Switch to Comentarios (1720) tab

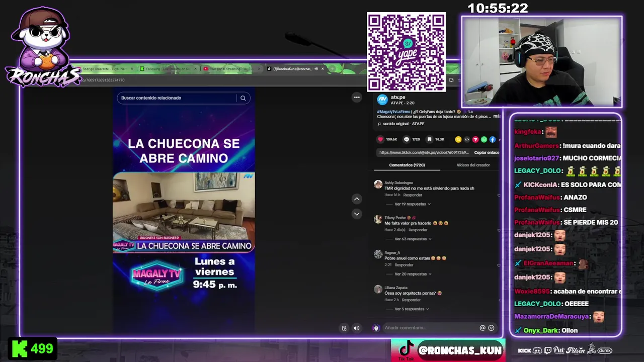point(407,165)
